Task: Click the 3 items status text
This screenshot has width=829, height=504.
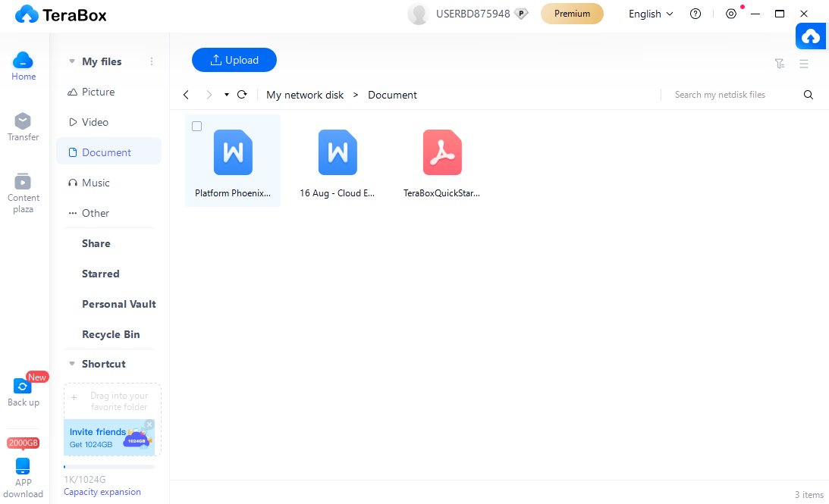Action: point(809,494)
